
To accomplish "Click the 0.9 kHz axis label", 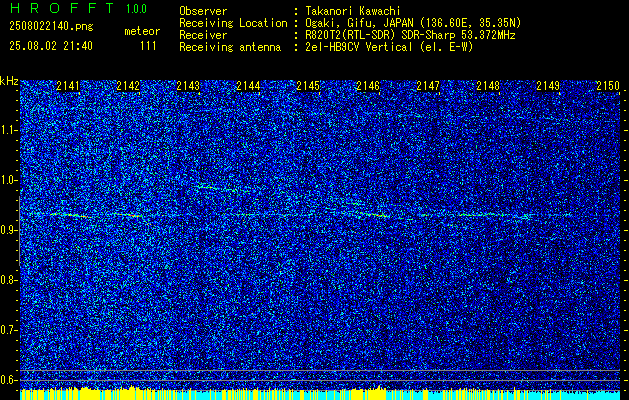I will click(9, 230).
